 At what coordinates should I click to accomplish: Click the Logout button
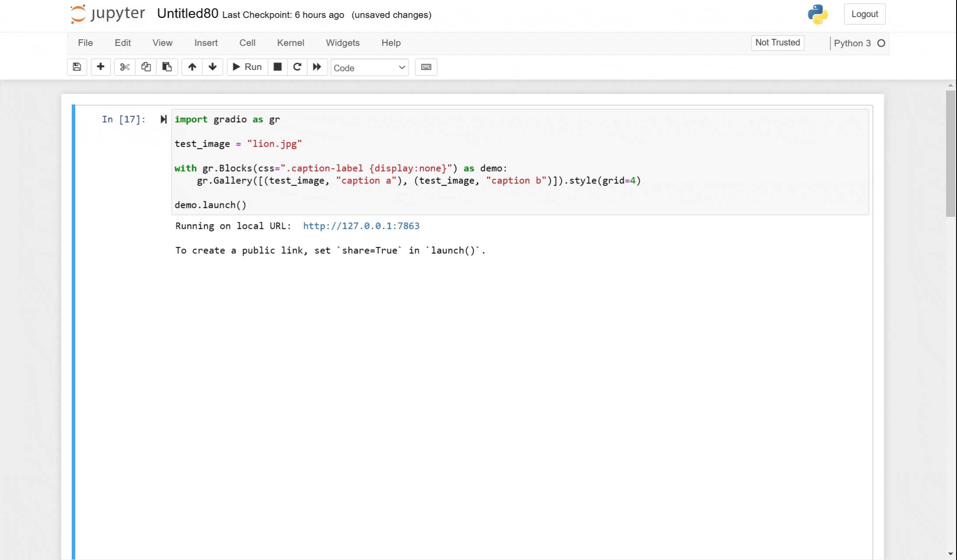click(864, 14)
